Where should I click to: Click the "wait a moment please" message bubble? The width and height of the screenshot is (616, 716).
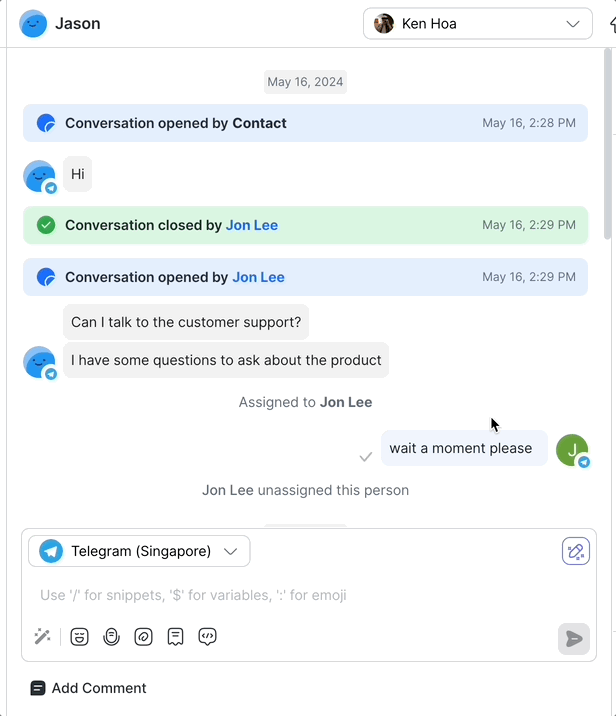463,448
